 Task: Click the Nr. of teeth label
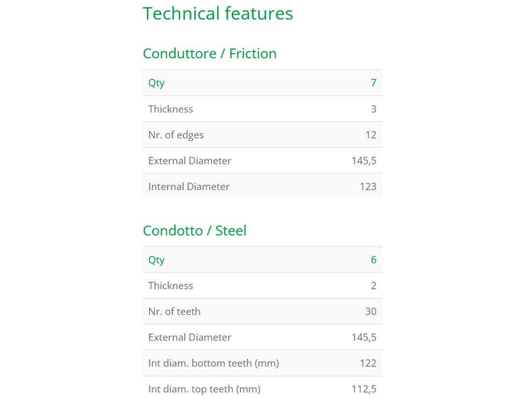coord(175,311)
